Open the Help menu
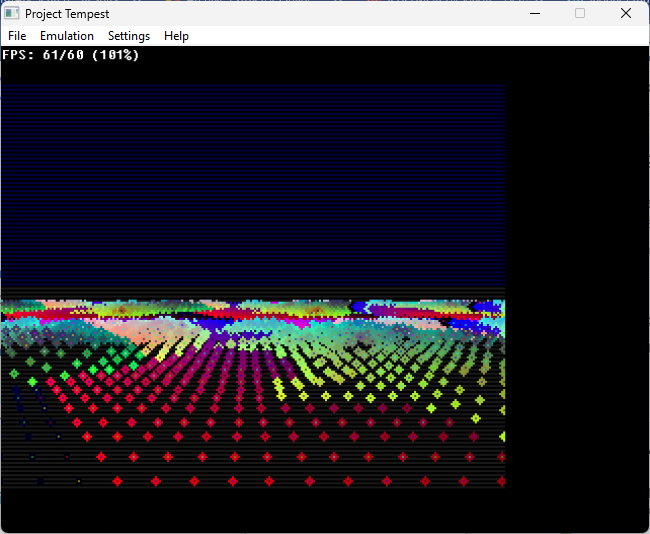Viewport: 650px width, 534px height. (176, 36)
